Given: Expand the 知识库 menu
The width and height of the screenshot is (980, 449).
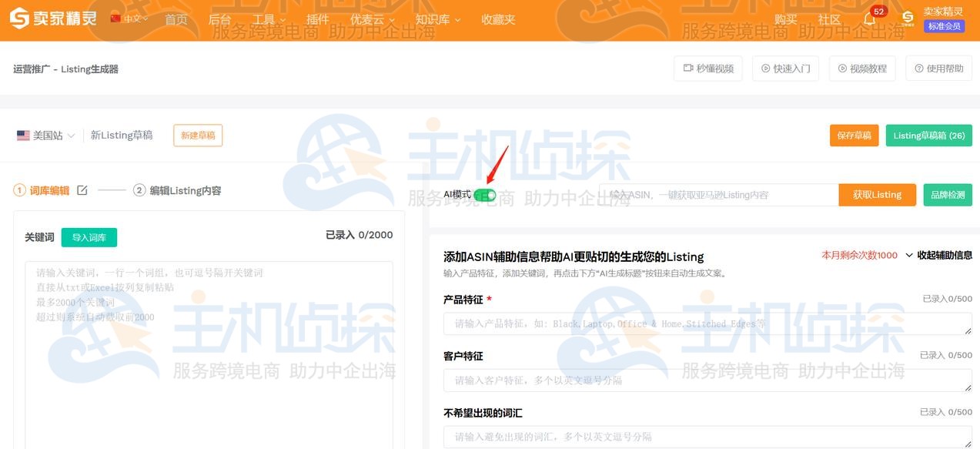Looking at the screenshot, I should tap(438, 19).
